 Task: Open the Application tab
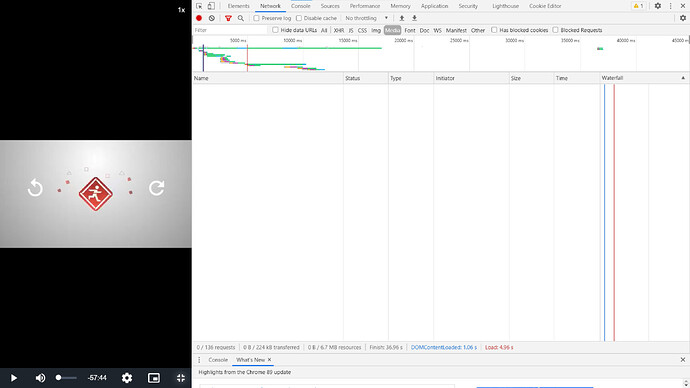434,6
